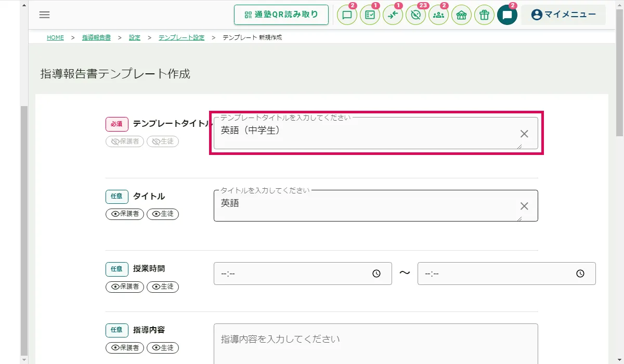Clear the テンプレートタイトル field with X

[524, 134]
